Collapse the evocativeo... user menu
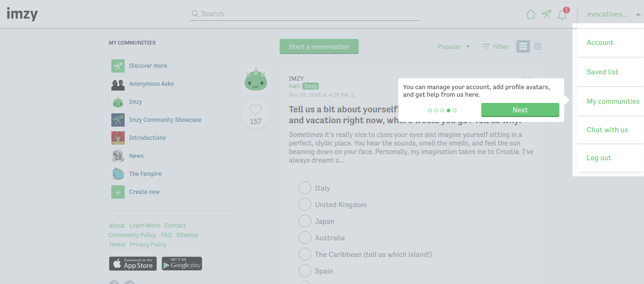 [x=613, y=14]
